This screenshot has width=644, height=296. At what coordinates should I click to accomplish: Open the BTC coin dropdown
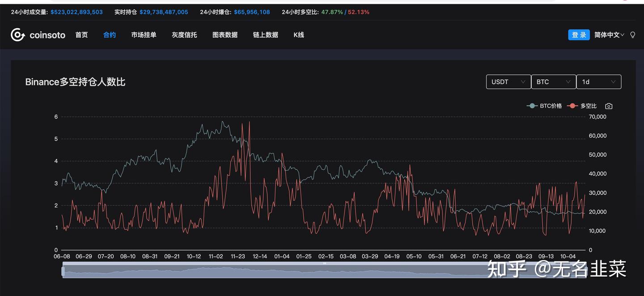(x=554, y=82)
